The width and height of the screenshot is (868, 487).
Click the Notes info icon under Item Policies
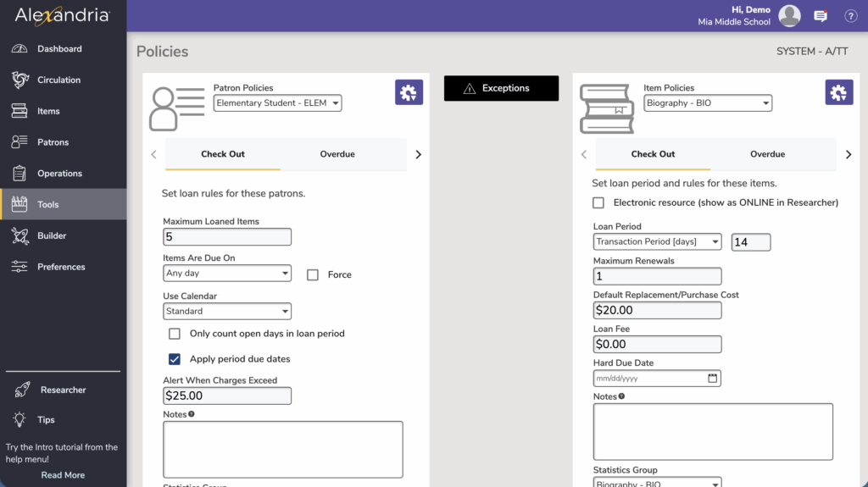(x=621, y=396)
